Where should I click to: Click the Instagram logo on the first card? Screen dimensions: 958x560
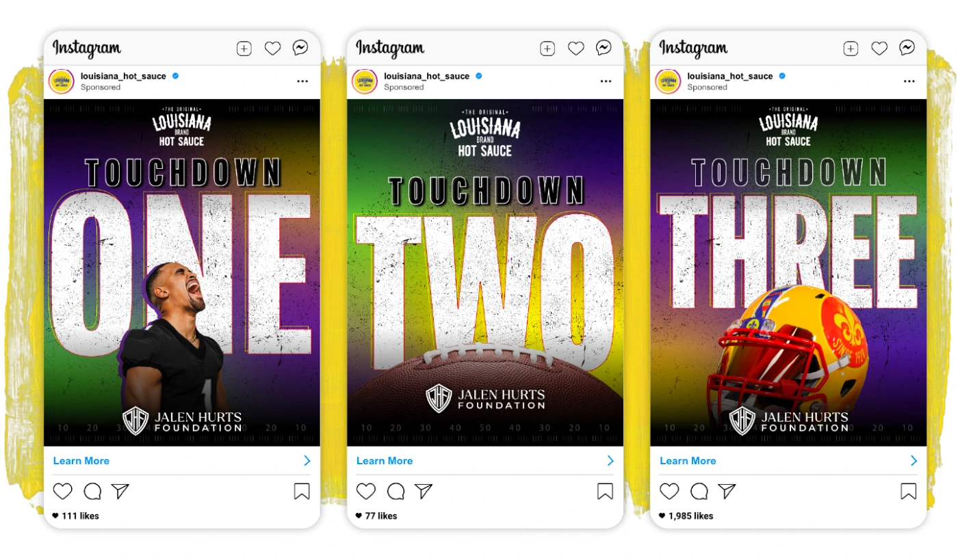coord(87,49)
